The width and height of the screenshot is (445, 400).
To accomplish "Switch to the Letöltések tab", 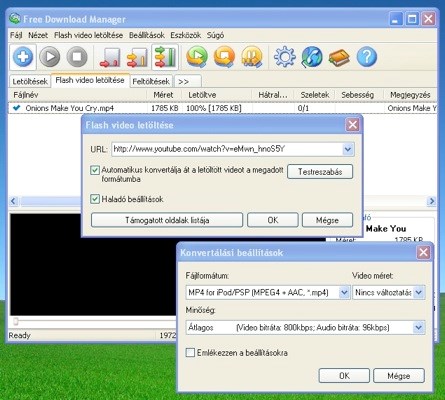I will 30,81.
